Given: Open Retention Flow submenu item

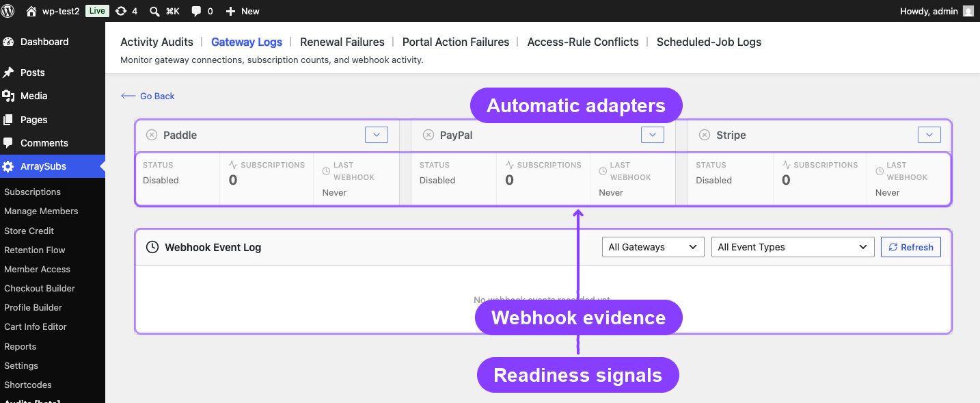Looking at the screenshot, I should pyautogui.click(x=34, y=250).
